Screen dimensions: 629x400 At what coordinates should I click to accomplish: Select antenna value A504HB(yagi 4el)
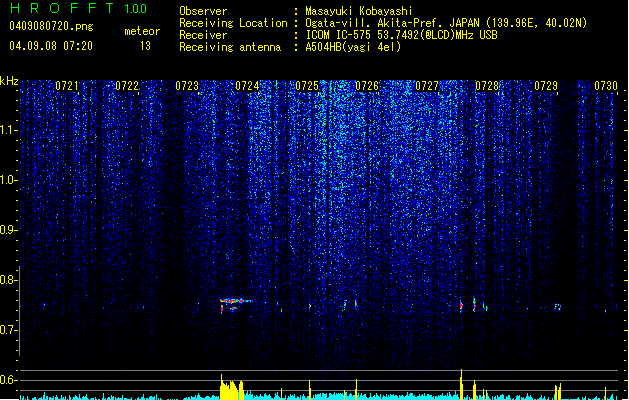point(353,47)
